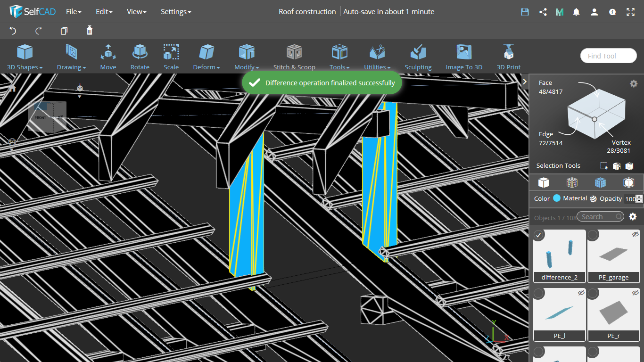Image resolution: width=644 pixels, height=362 pixels.
Task: Copy the selected object using the duplicate icon
Action: (64, 31)
